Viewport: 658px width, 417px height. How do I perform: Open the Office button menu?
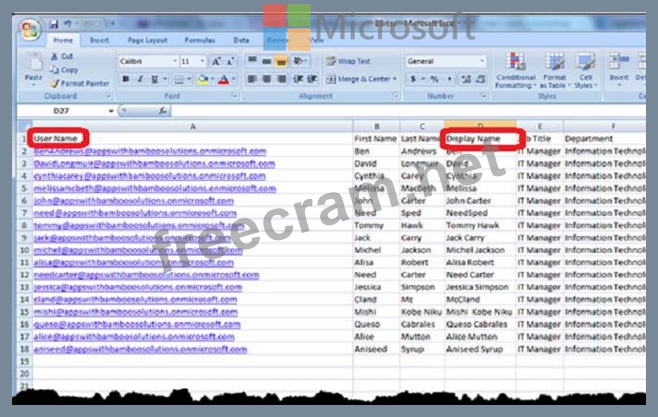(30, 30)
